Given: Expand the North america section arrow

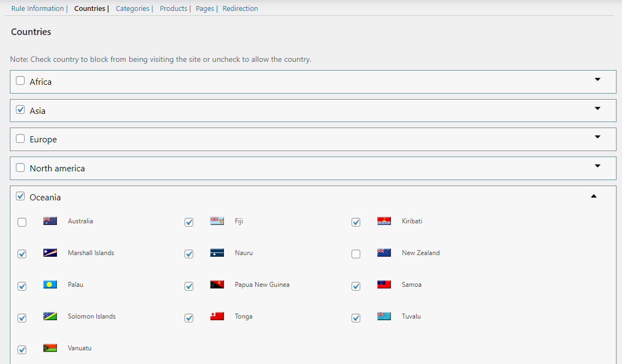Looking at the screenshot, I should coord(597,166).
